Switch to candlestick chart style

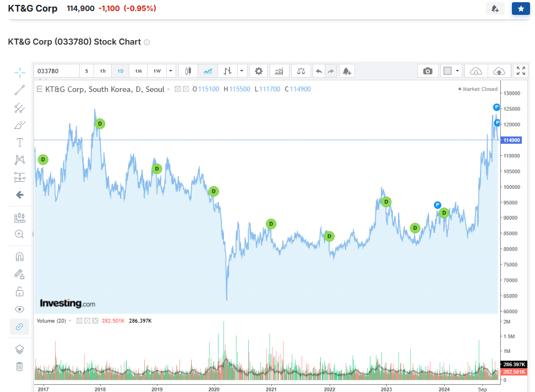click(x=188, y=71)
